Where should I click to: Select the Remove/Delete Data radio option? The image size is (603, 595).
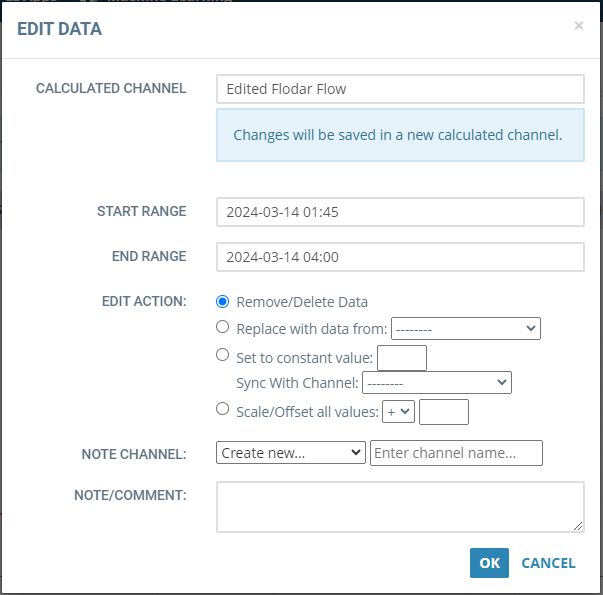222,302
